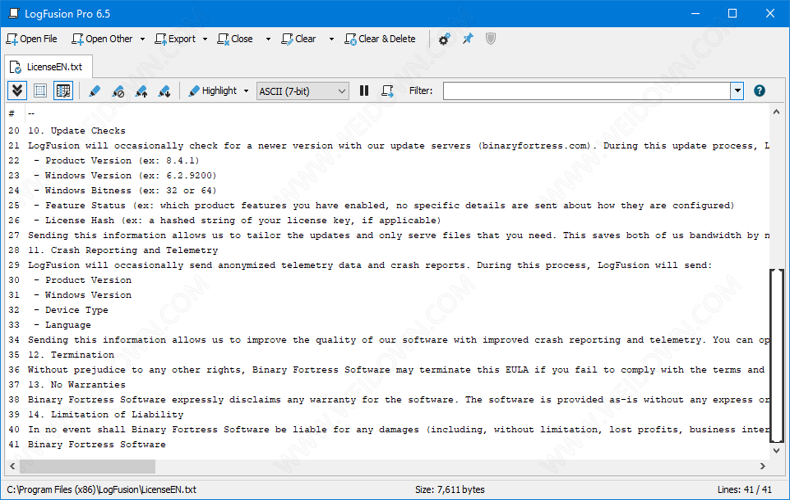Image resolution: width=790 pixels, height=500 pixels.
Task: Click the Export button
Action: 175,39
